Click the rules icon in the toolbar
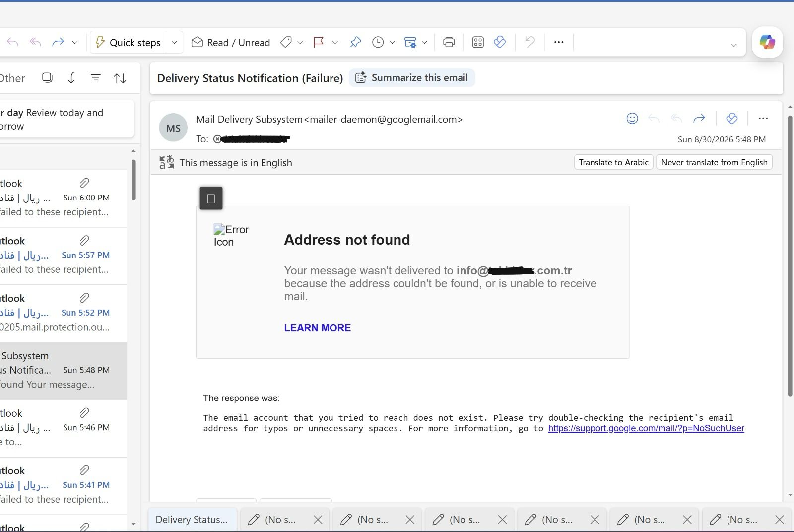The width and height of the screenshot is (794, 532). click(x=410, y=42)
